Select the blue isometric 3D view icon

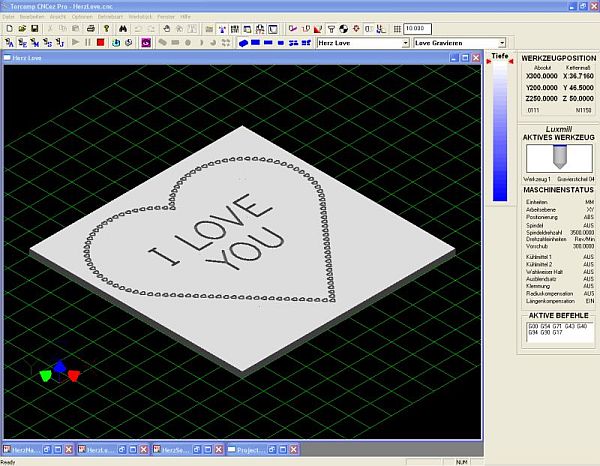(245, 43)
